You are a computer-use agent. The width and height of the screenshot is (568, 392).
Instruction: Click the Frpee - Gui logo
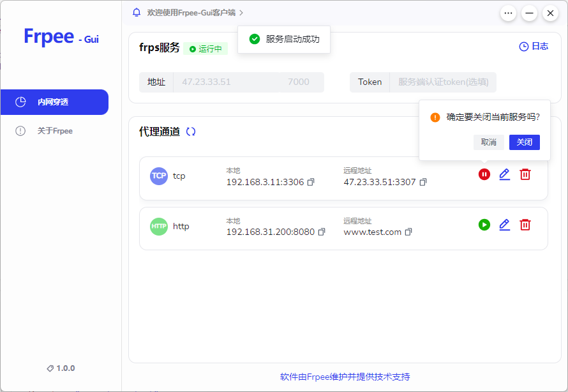pyautogui.click(x=61, y=36)
